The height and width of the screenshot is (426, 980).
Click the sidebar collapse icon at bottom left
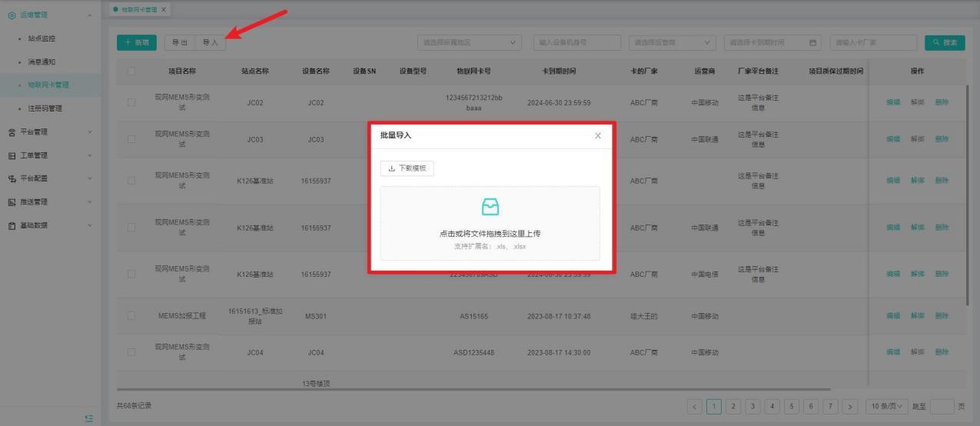[x=89, y=418]
